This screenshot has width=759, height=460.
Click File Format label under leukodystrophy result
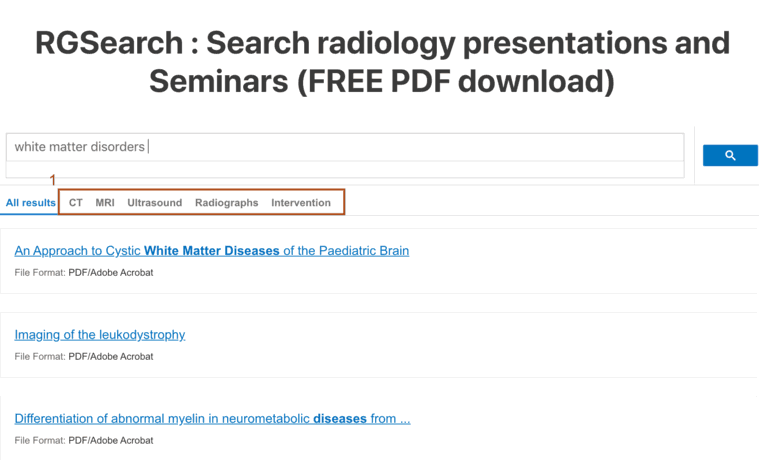pyautogui.click(x=40, y=356)
